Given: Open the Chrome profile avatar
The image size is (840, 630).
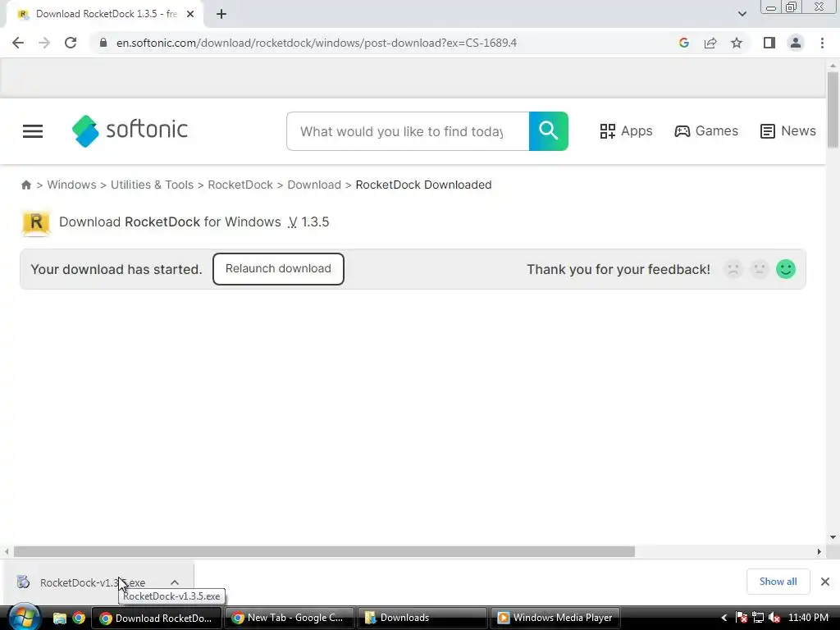Looking at the screenshot, I should point(796,43).
